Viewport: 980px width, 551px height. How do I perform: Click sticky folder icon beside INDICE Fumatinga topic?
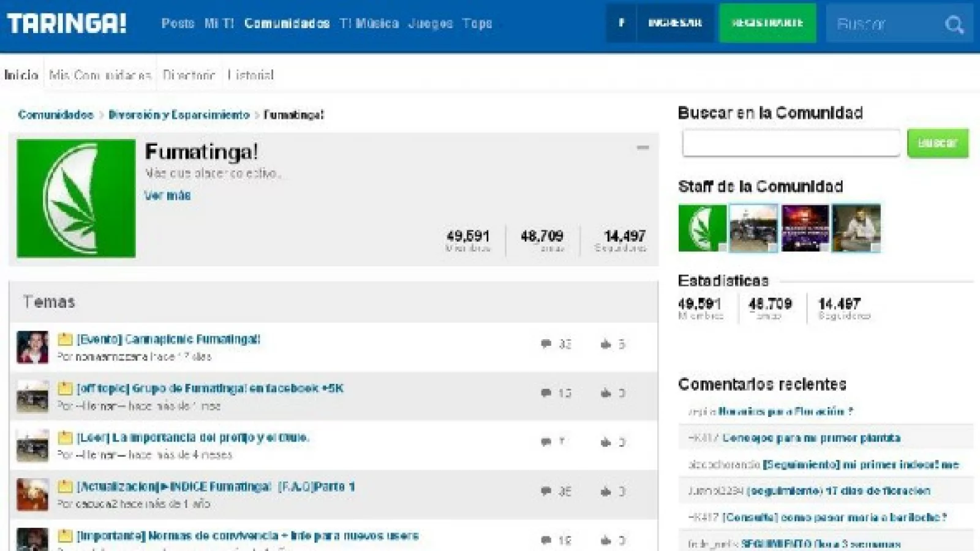(65, 487)
